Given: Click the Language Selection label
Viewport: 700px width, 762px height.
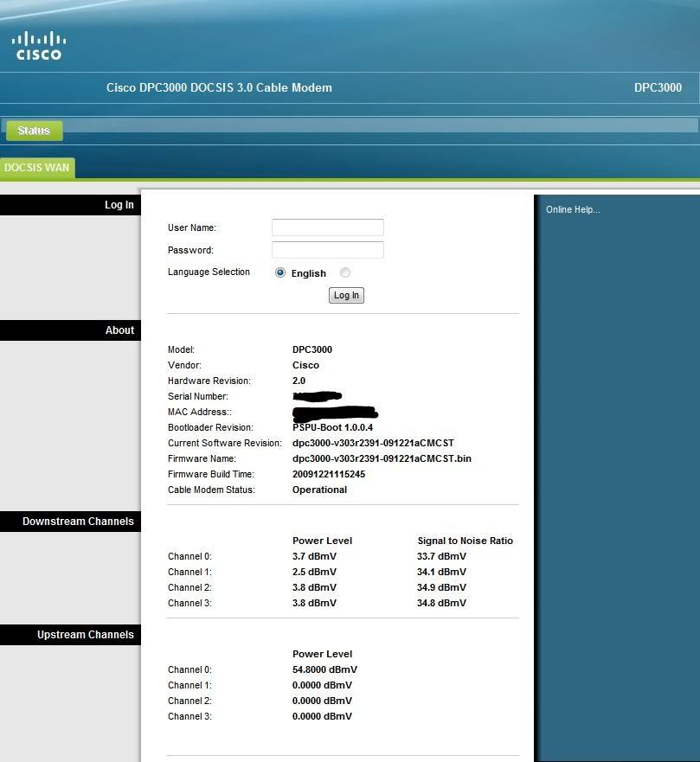Looking at the screenshot, I should coord(209,272).
